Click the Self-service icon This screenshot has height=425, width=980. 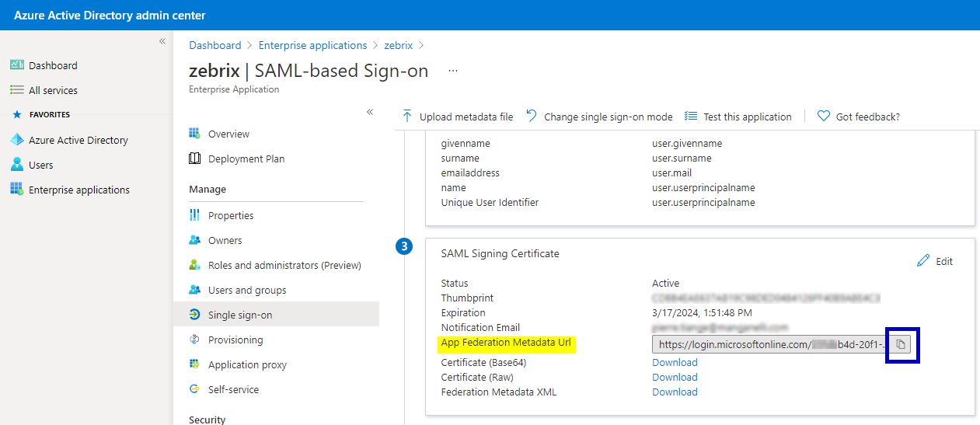pos(194,389)
